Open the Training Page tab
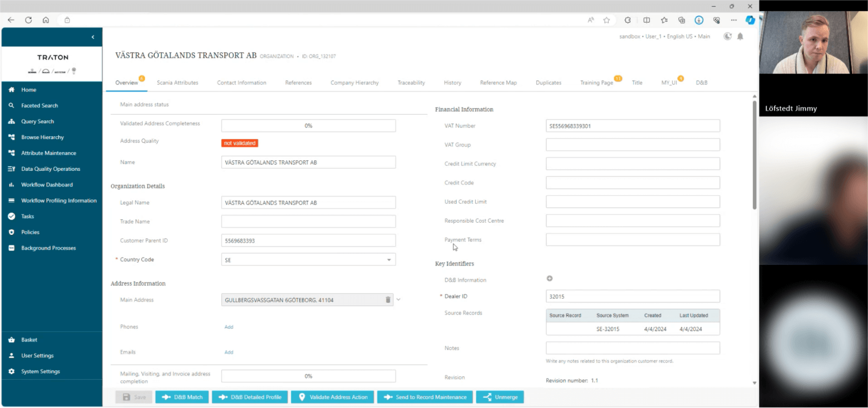This screenshot has width=868, height=408. 596,83
